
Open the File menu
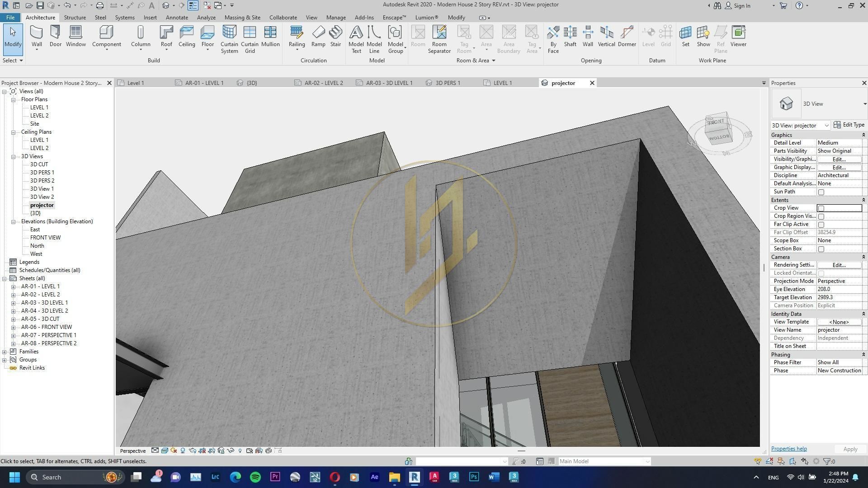pyautogui.click(x=10, y=18)
